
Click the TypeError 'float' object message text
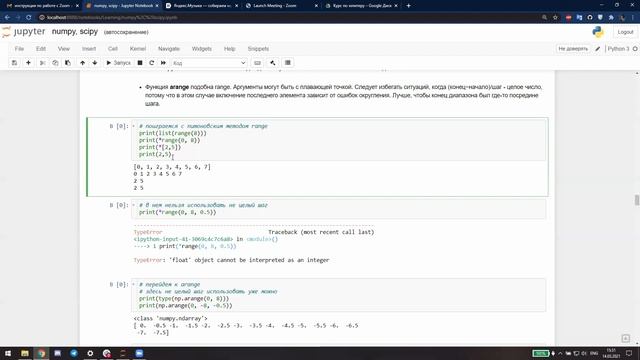coord(231,260)
